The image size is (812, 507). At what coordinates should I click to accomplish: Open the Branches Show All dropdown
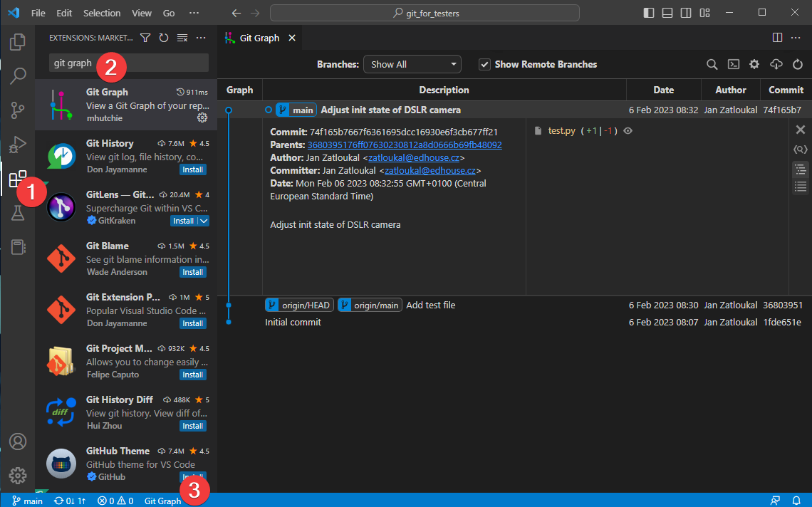coord(412,64)
